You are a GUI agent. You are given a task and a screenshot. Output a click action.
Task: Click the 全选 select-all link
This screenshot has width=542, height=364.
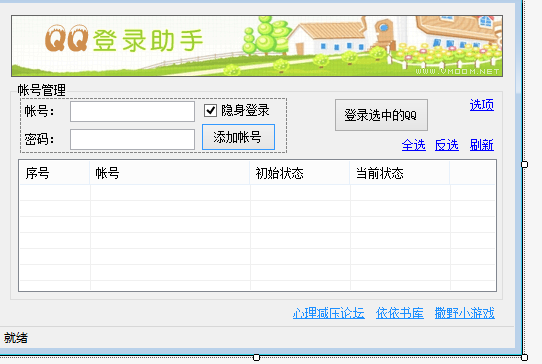tap(413, 145)
